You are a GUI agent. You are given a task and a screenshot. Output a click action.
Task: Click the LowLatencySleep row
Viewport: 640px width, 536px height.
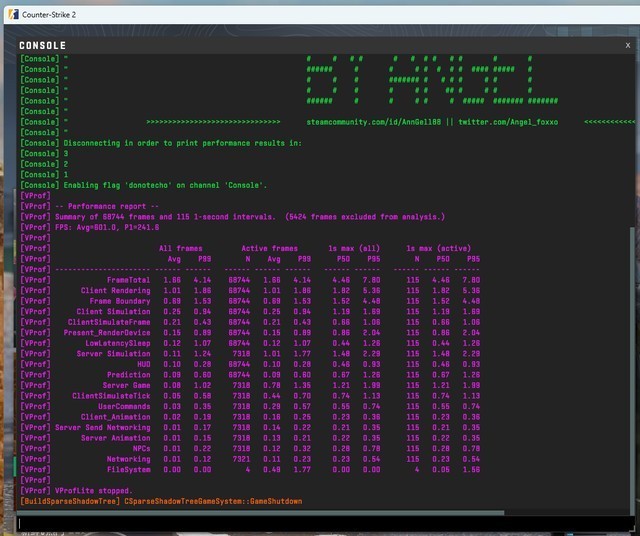118,343
